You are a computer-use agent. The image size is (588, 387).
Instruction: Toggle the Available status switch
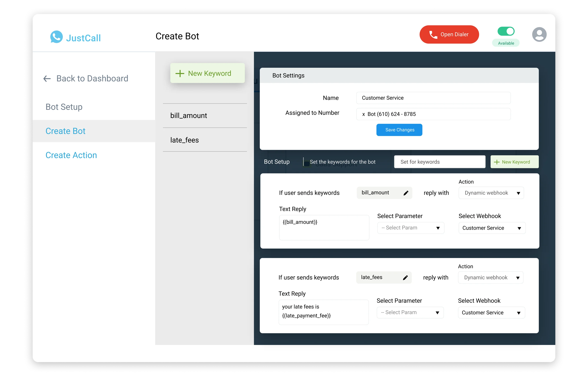click(506, 31)
